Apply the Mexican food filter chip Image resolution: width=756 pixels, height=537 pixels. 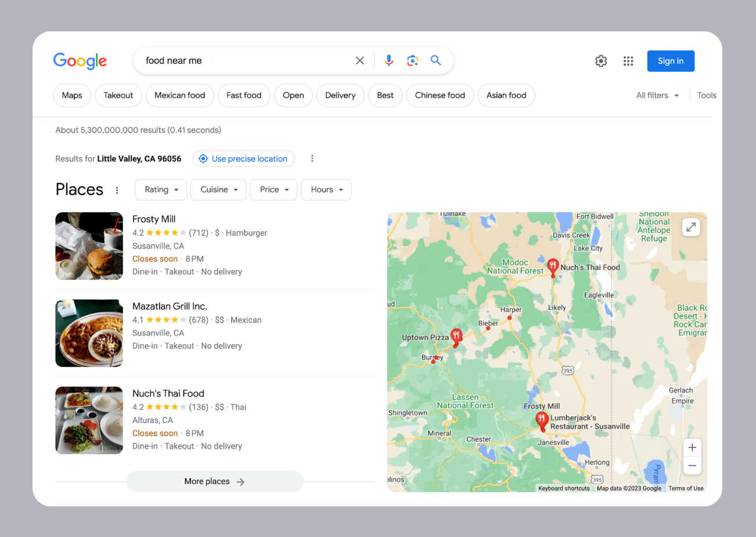pos(180,95)
